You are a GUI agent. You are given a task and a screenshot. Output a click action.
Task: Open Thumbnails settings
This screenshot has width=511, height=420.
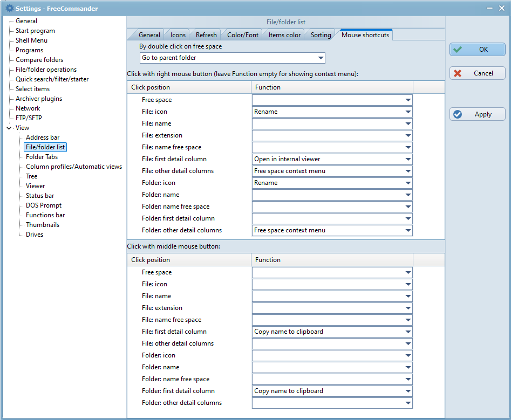point(43,225)
